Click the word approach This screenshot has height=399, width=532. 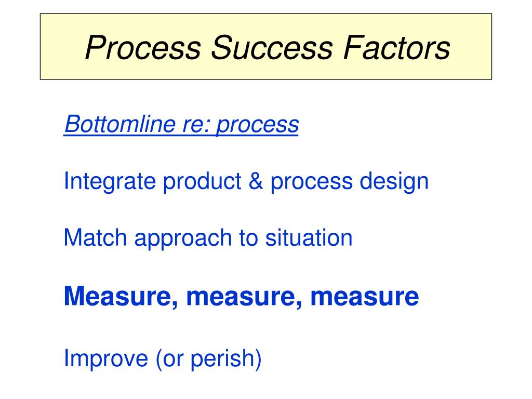183,238
